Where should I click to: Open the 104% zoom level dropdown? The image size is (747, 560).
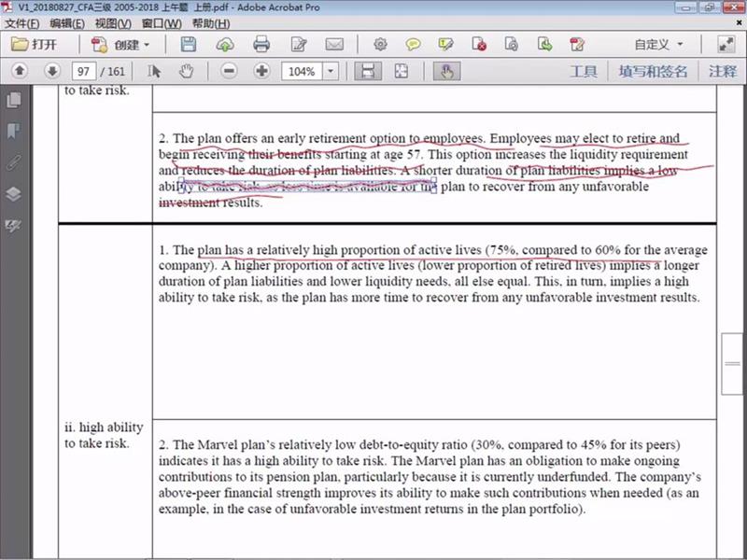[x=331, y=71]
